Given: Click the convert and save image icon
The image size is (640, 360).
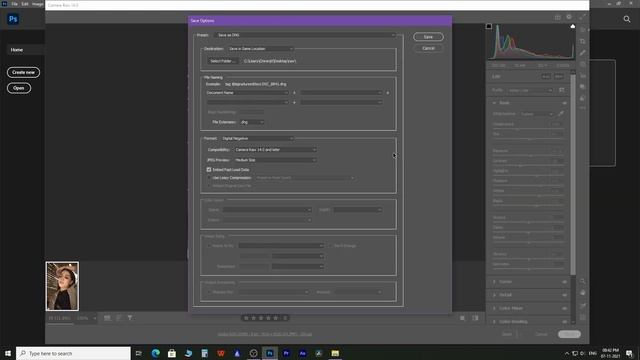Looking at the screenshot, I should 558,17.
